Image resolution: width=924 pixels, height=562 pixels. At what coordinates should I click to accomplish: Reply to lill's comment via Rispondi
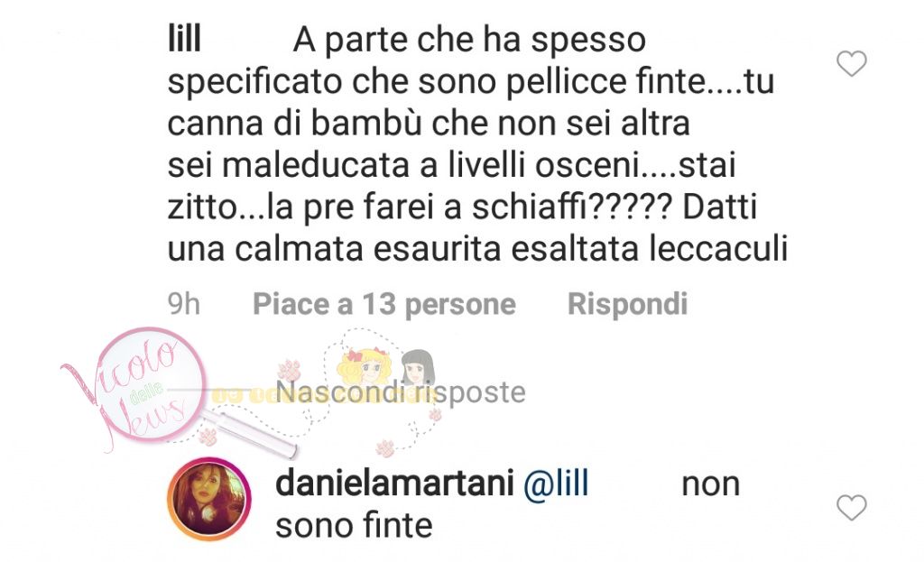click(x=627, y=305)
